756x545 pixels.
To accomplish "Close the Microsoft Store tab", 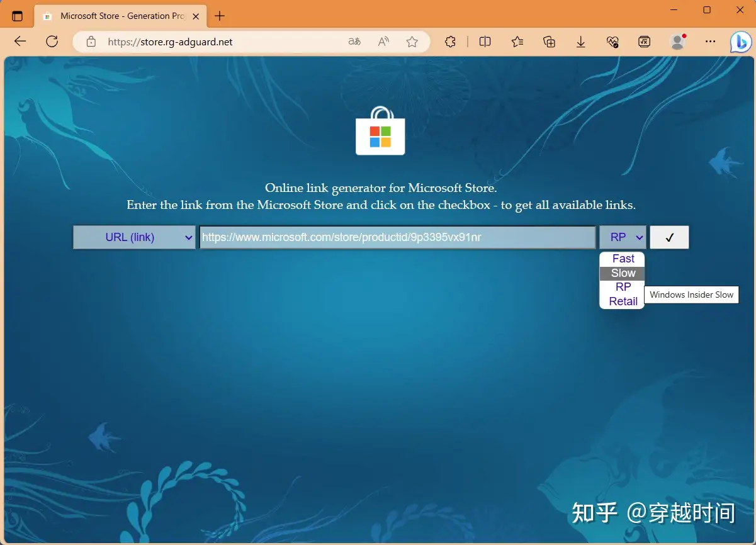I will 197,16.
